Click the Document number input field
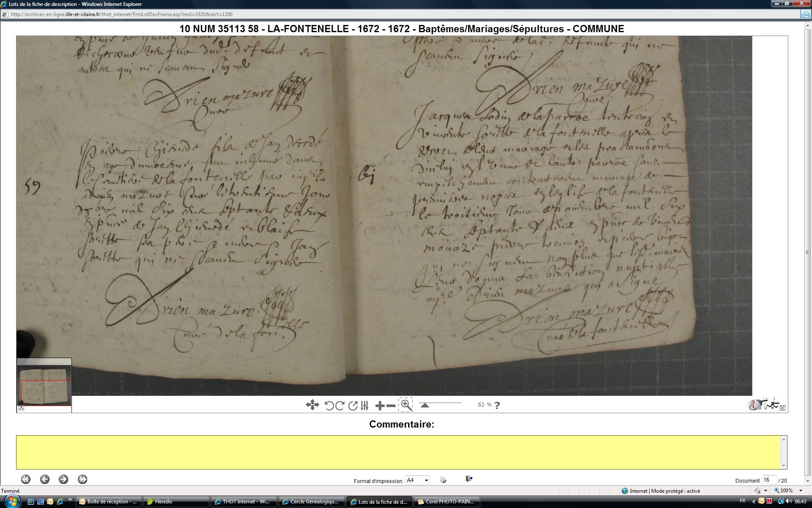This screenshot has width=812, height=508. [769, 480]
